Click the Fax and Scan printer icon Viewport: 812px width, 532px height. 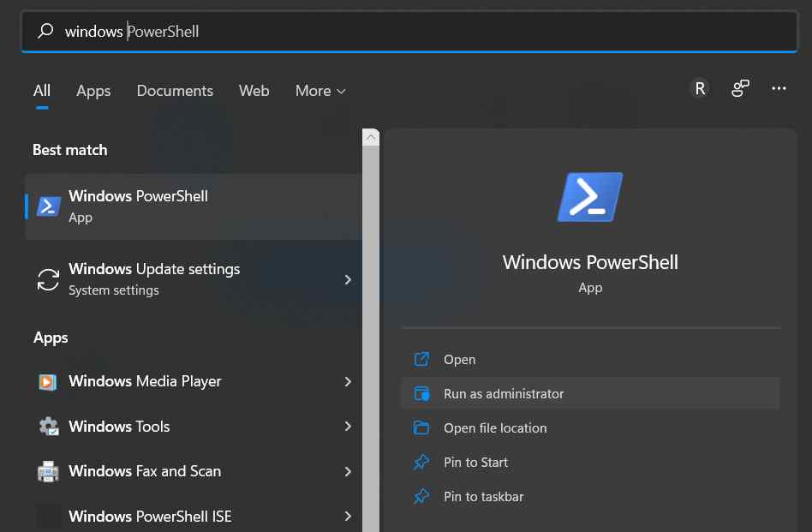click(x=48, y=471)
